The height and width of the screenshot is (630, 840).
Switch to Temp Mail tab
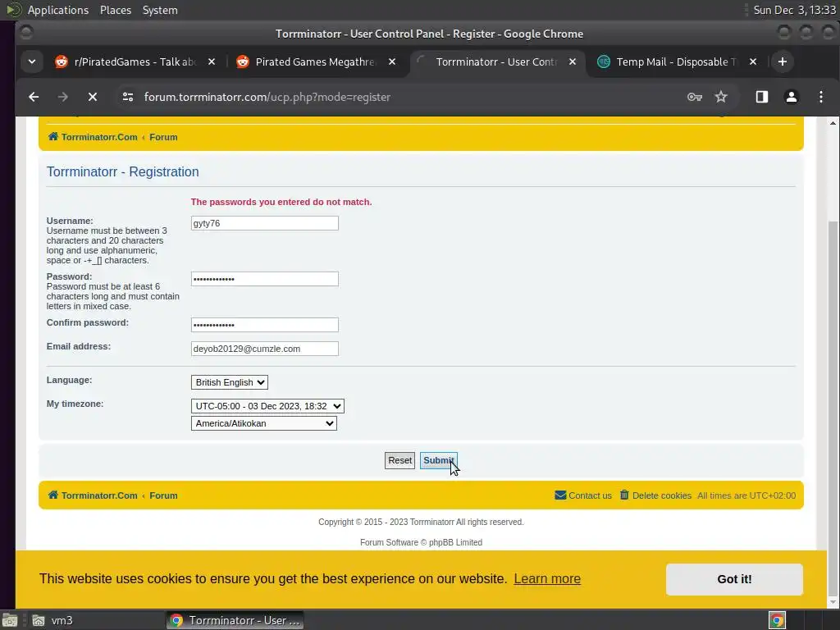[677, 62]
